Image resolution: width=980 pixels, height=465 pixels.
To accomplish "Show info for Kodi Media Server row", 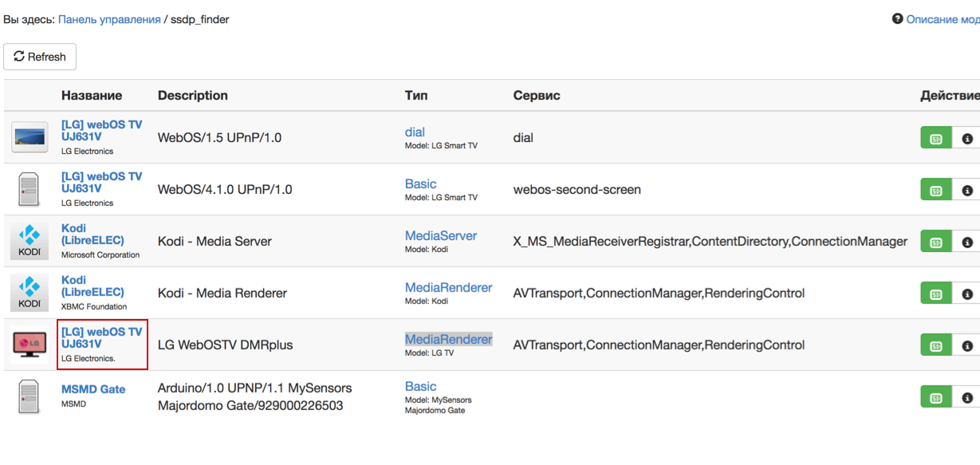I will point(967,242).
